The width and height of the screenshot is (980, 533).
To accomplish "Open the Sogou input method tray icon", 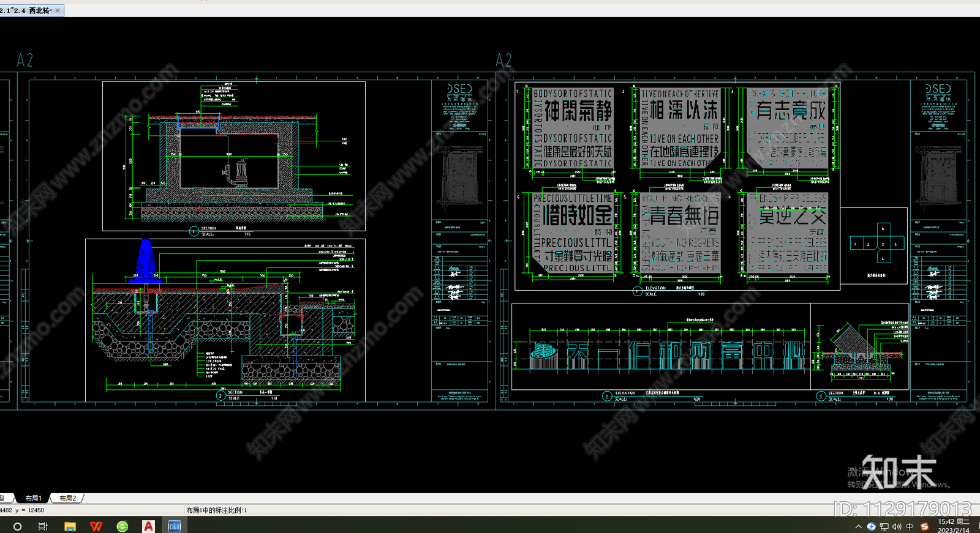I will [924, 526].
